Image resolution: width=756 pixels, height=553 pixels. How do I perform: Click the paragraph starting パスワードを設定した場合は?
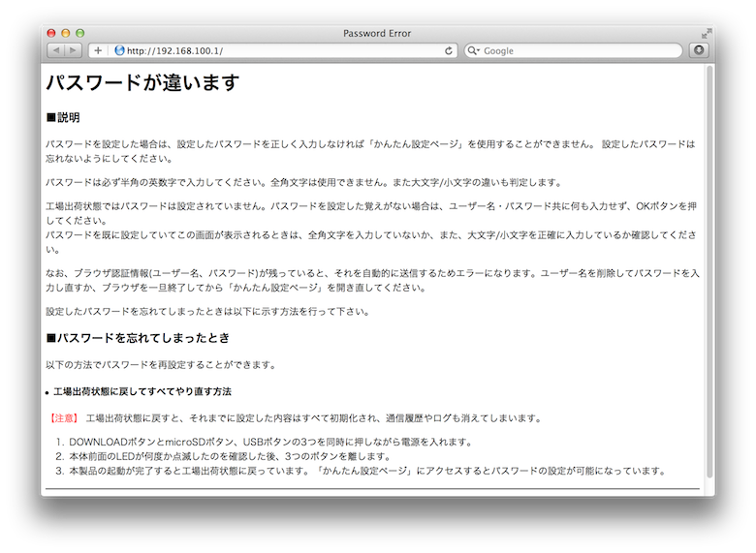tap(371, 151)
